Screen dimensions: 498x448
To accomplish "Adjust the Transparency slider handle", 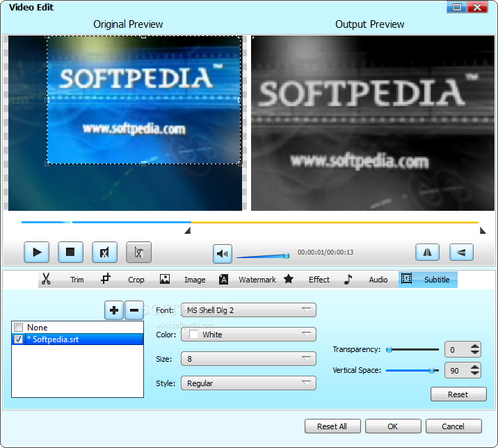I will 389,350.
